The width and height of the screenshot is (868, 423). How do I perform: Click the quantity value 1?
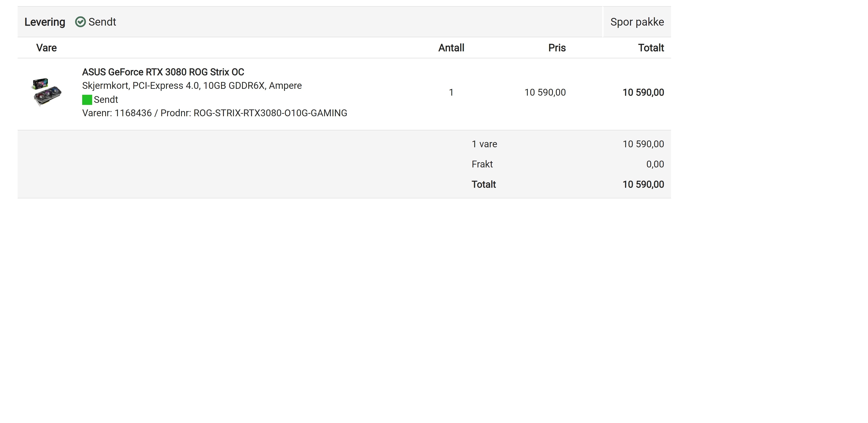451,92
